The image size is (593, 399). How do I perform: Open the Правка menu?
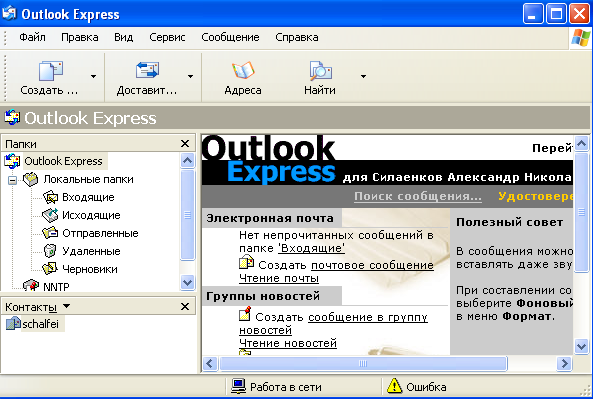(x=79, y=37)
